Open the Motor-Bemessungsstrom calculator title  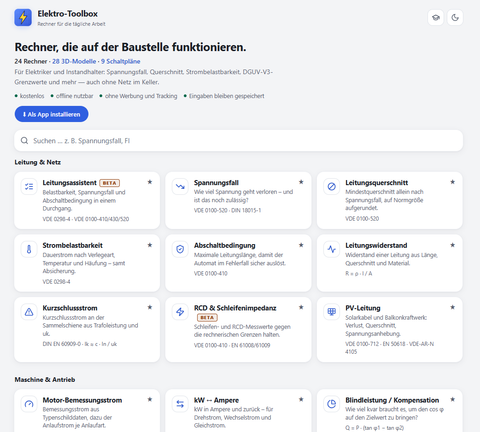(82, 400)
